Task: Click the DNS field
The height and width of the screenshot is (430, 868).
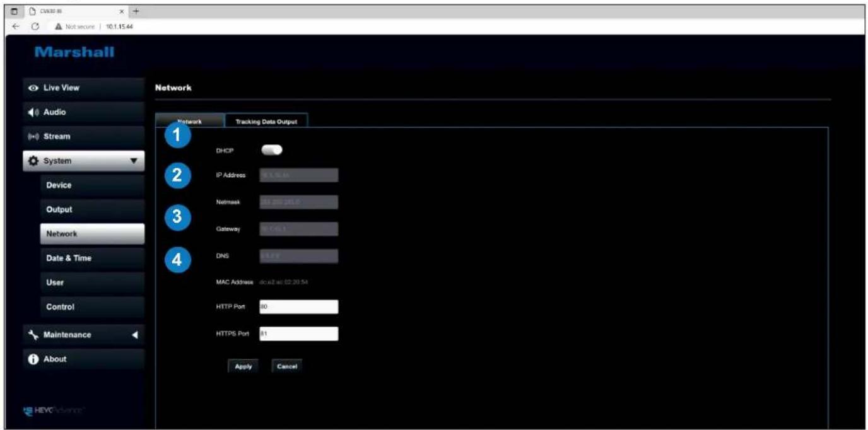Action: [298, 255]
